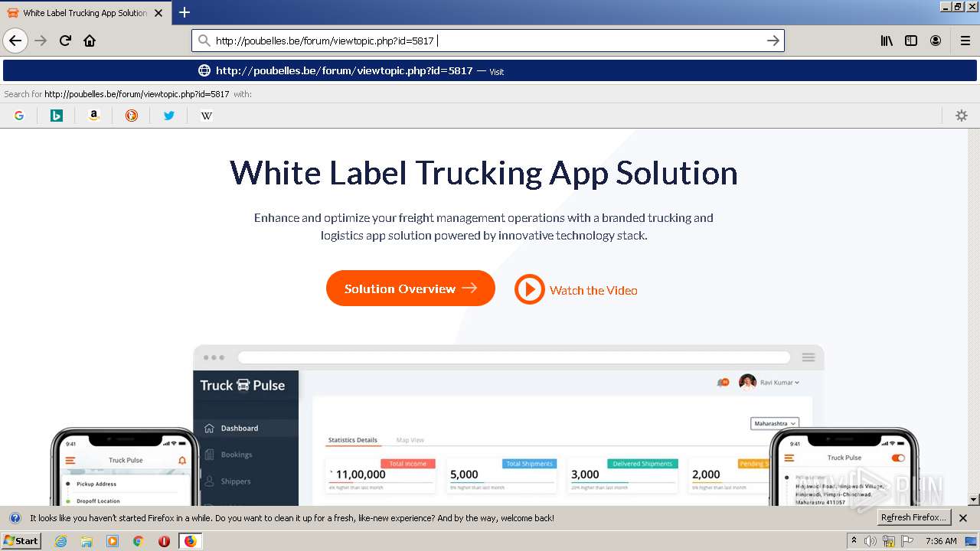Search with the Bing engine icon
Image resolution: width=980 pixels, height=551 pixels.
[57, 116]
